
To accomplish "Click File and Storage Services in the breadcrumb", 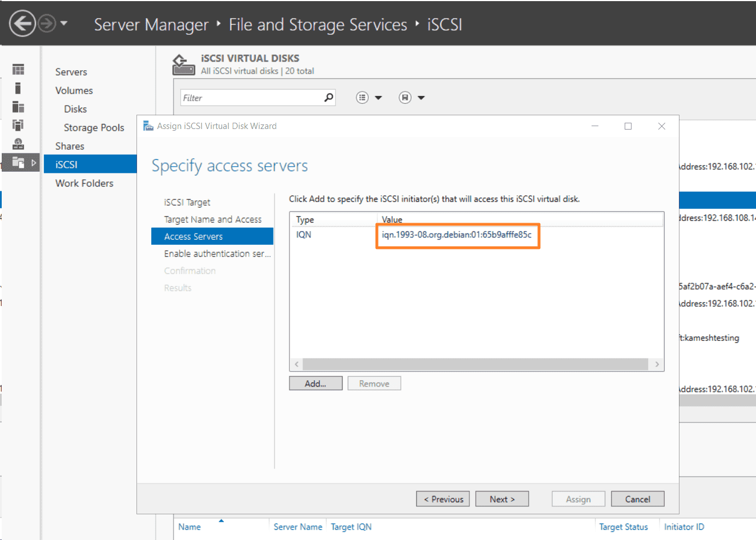I will click(318, 25).
